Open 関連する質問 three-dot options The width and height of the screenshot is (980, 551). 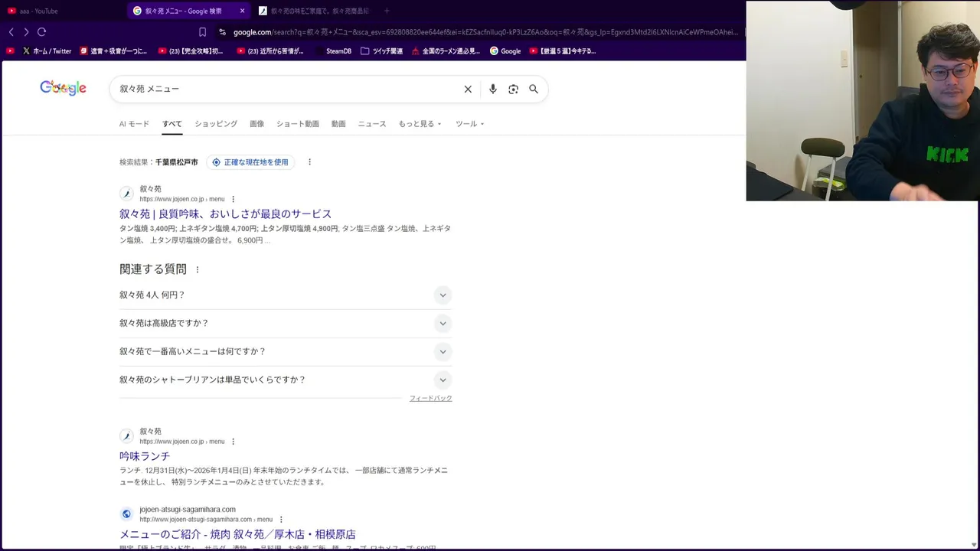coord(197,269)
